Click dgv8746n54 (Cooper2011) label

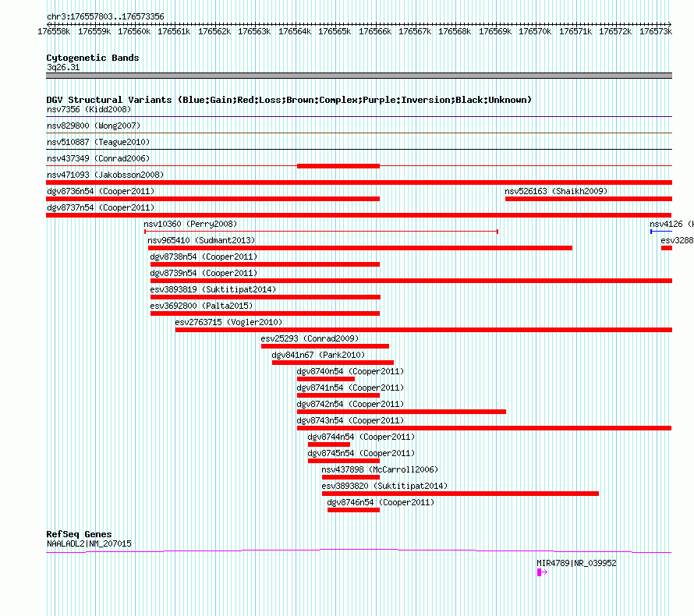(381, 502)
